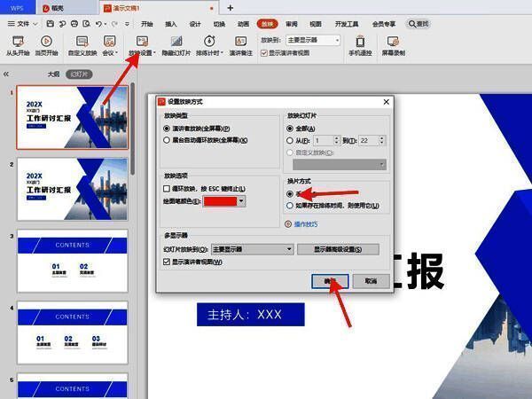
Task: Select the CONTENTS slide 3 thumbnail
Action: point(72,260)
